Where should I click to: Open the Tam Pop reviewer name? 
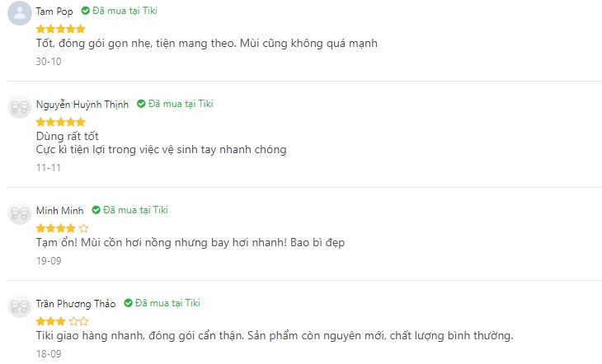click(54, 12)
